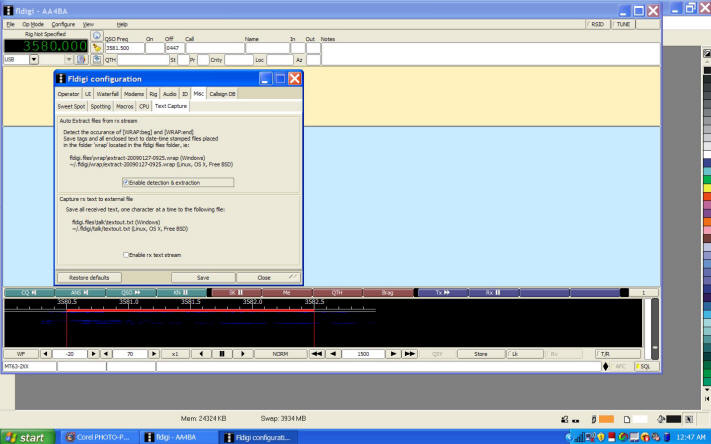
Task: Open the MT63-2XX mode status field
Action: (30, 366)
